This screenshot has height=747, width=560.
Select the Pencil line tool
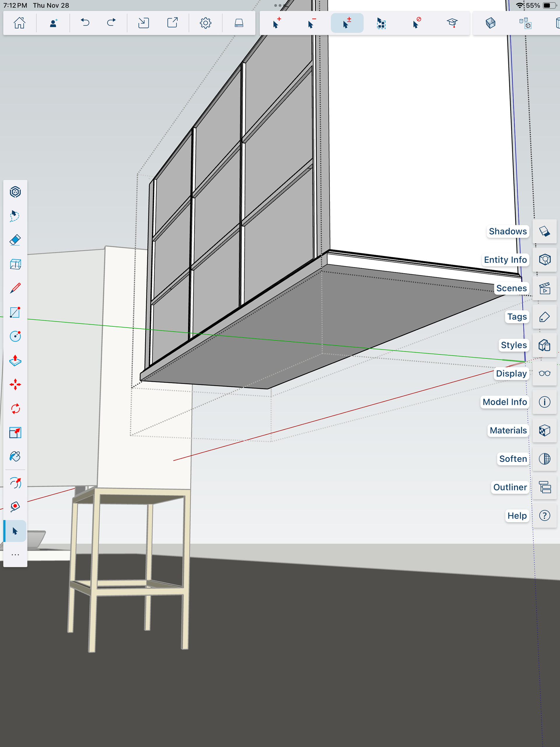point(15,288)
